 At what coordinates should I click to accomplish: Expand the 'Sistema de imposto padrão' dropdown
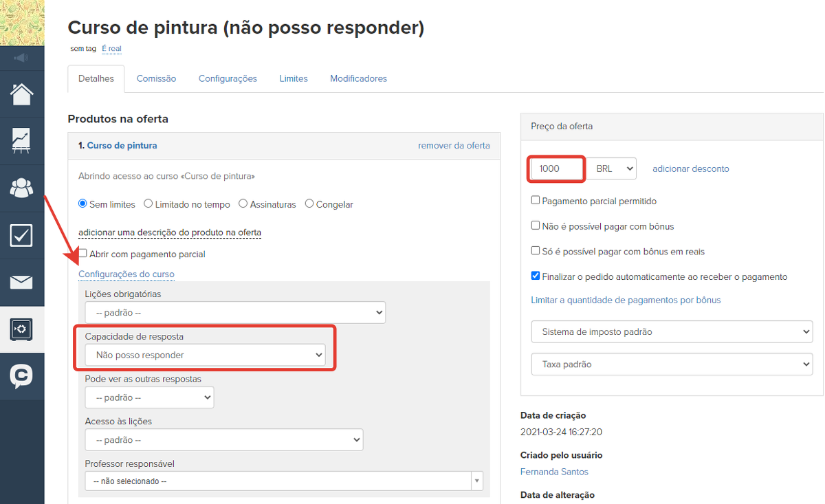[x=672, y=332]
